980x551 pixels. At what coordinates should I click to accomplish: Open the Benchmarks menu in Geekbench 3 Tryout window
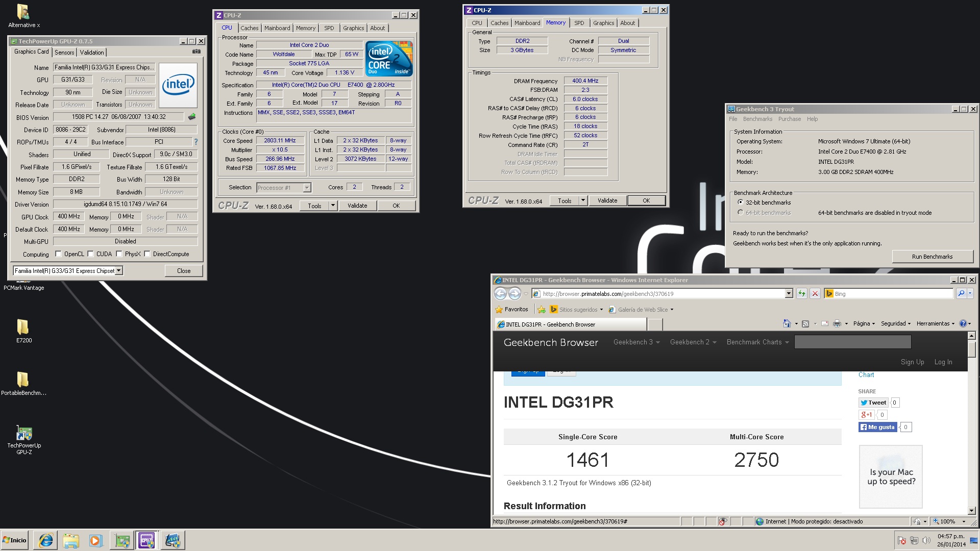click(757, 119)
